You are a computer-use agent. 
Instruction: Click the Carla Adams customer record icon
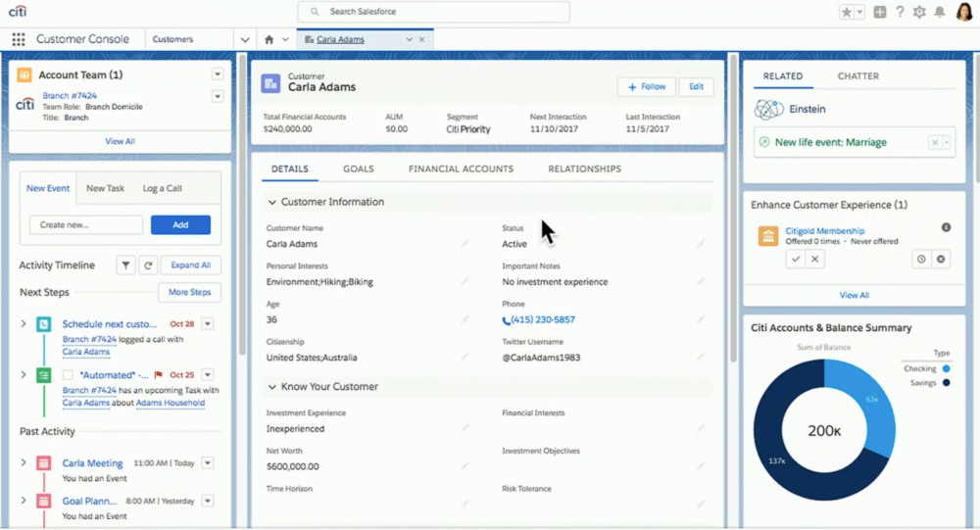click(x=270, y=83)
